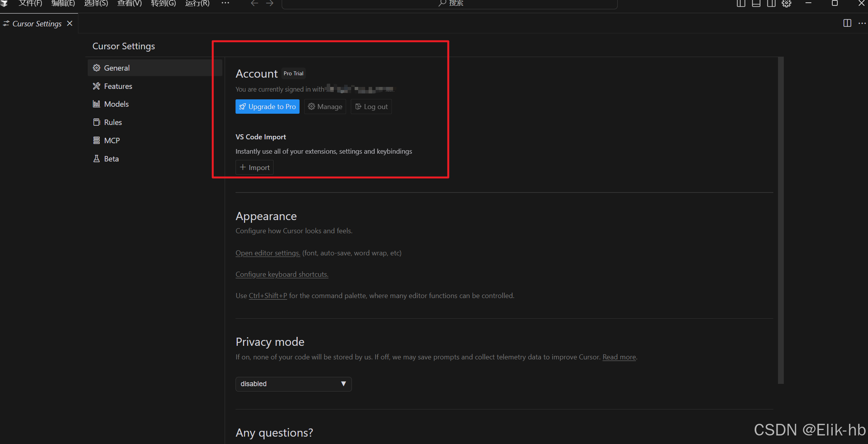Open the 运行(R) menu
Viewport: 868px width, 444px height.
point(197,3)
